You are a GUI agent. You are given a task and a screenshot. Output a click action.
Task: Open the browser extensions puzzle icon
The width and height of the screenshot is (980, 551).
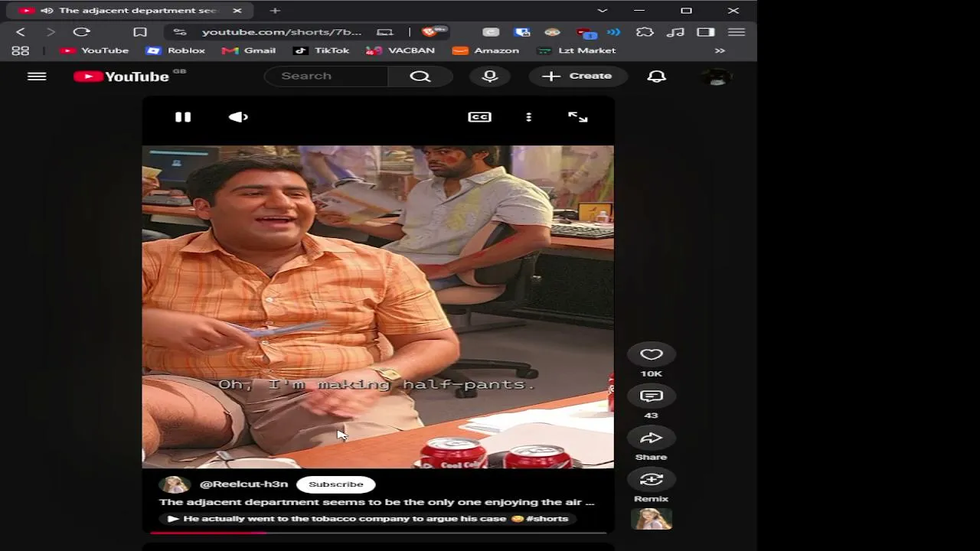pyautogui.click(x=645, y=32)
